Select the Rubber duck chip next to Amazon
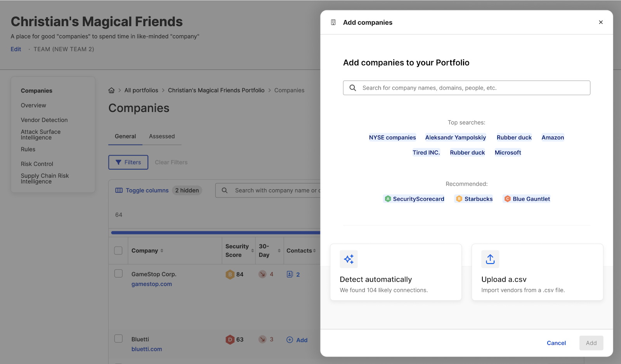The width and height of the screenshot is (621, 364). click(x=514, y=137)
